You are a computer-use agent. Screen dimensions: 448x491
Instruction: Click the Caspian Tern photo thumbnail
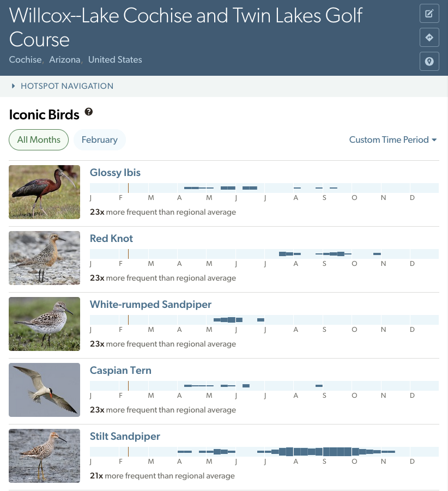coord(45,390)
